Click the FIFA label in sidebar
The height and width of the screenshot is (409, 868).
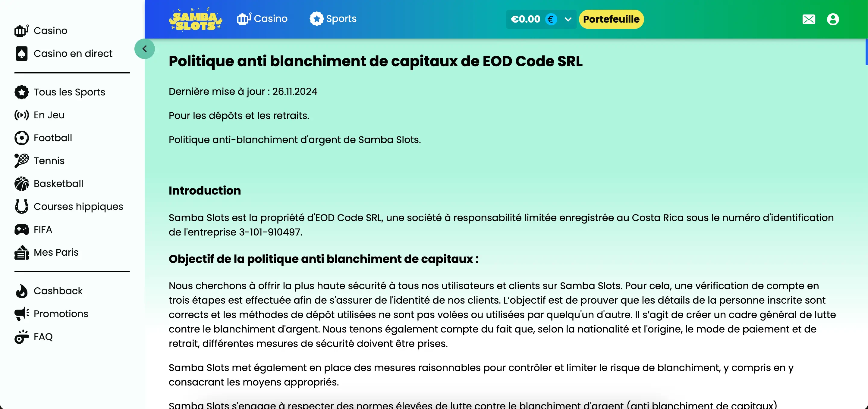pyautogui.click(x=43, y=229)
